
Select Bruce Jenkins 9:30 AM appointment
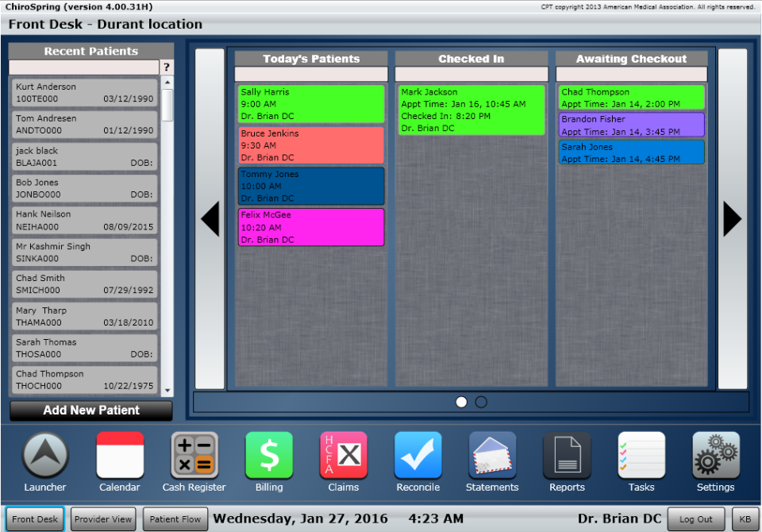pyautogui.click(x=311, y=145)
